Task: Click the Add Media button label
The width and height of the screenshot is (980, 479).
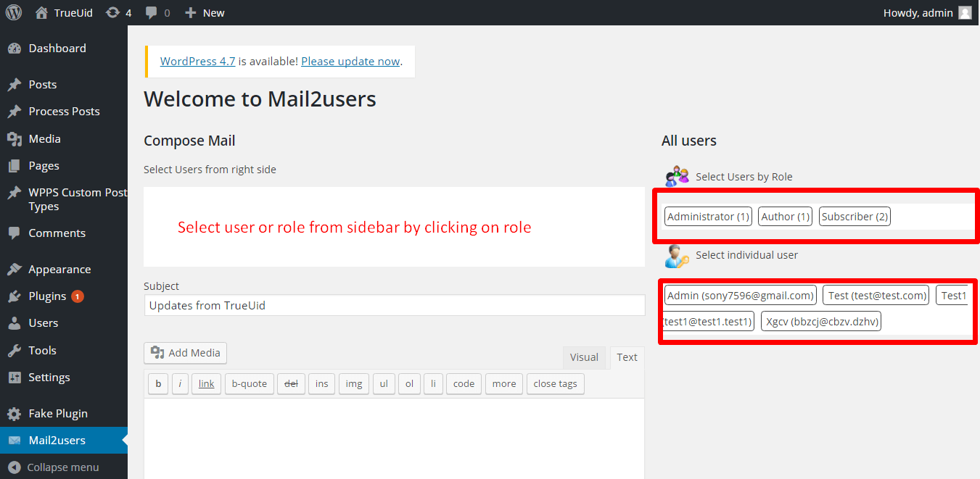Action: (194, 353)
